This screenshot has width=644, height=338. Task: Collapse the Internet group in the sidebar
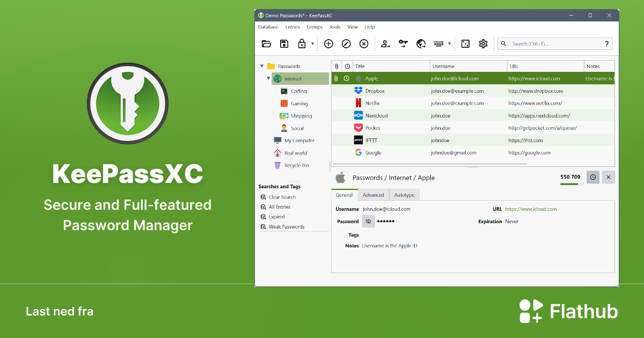pos(268,78)
